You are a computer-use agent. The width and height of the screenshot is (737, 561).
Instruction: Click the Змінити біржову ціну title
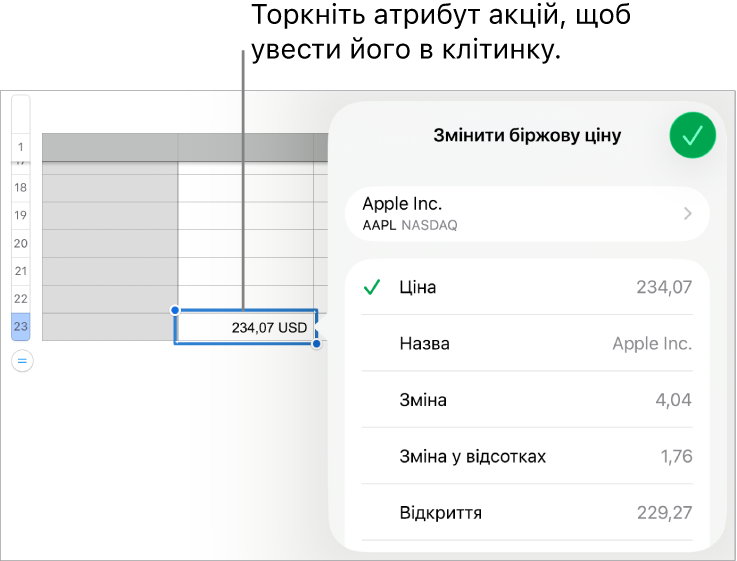(x=527, y=135)
